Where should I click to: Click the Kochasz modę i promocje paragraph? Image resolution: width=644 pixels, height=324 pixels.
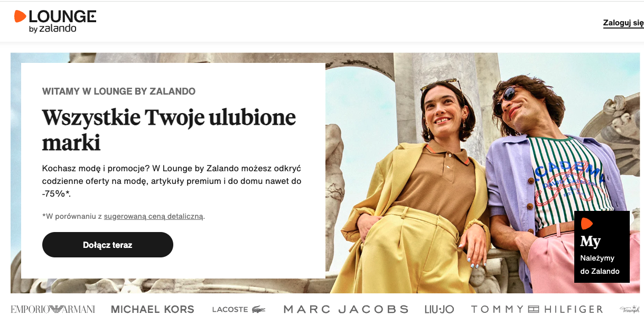pyautogui.click(x=173, y=181)
